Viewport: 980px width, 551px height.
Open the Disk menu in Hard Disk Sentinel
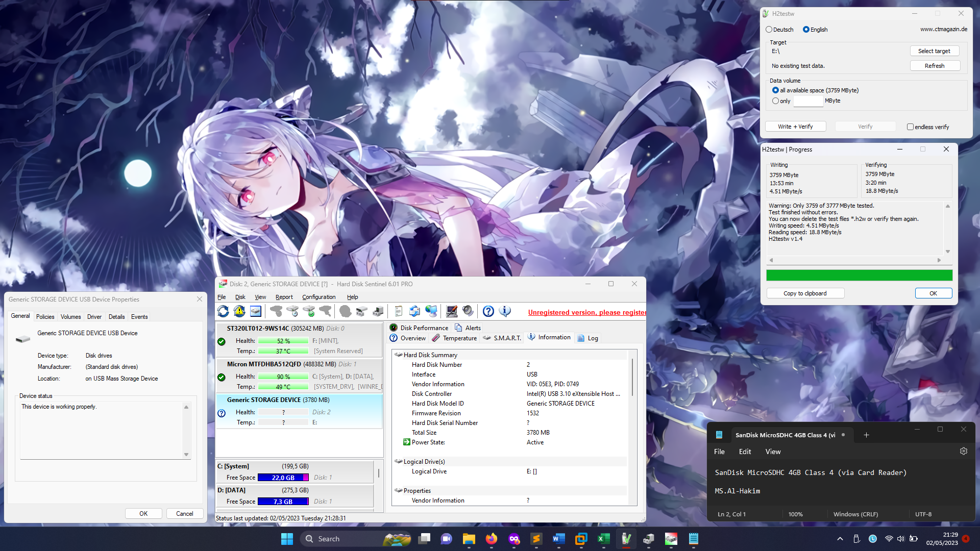pos(240,297)
